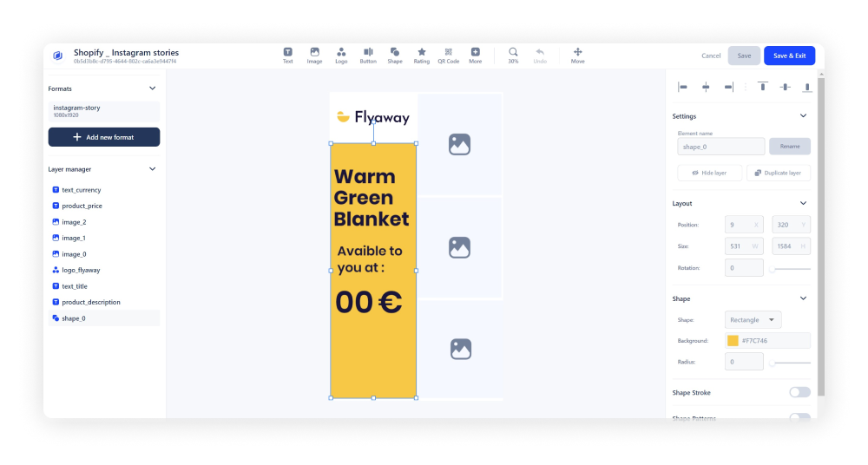Add a Rating star element
The image size is (868, 465).
click(x=421, y=56)
